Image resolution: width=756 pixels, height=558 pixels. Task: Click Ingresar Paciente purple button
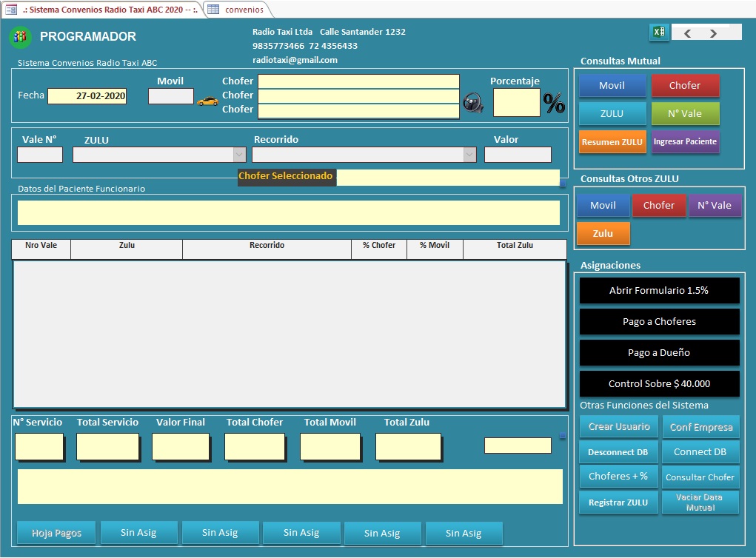tap(685, 141)
